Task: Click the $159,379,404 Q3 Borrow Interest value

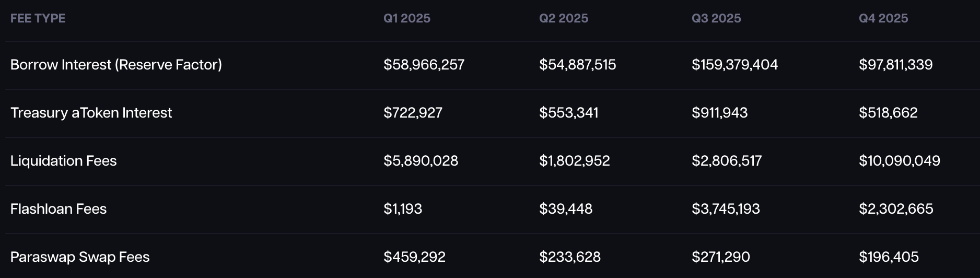Action: [734, 65]
